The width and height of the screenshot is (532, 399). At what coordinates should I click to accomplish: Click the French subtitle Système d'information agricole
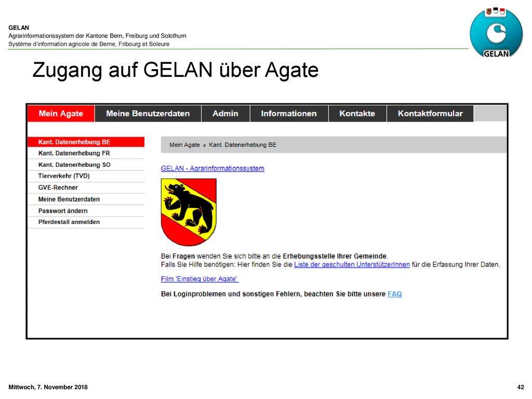[x=89, y=44]
